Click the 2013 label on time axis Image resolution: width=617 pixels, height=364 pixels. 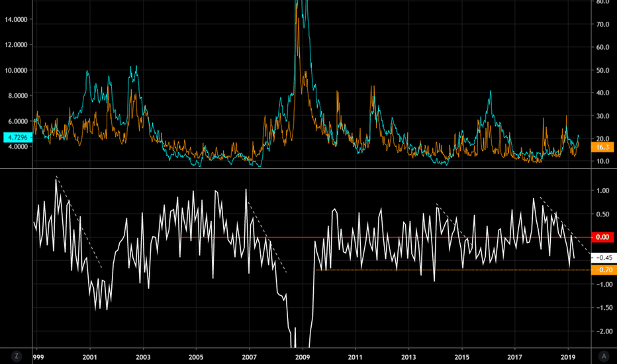408,357
